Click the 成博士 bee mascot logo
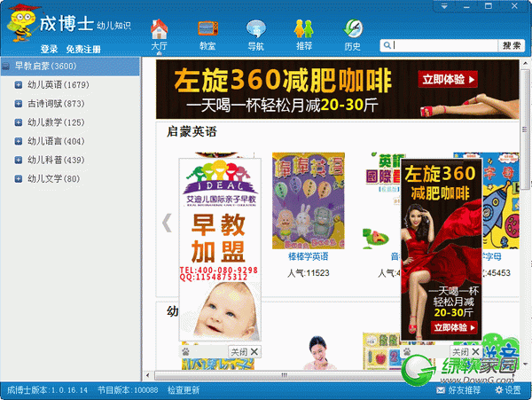Image resolution: width=532 pixels, height=400 pixels. pyautogui.click(x=21, y=23)
